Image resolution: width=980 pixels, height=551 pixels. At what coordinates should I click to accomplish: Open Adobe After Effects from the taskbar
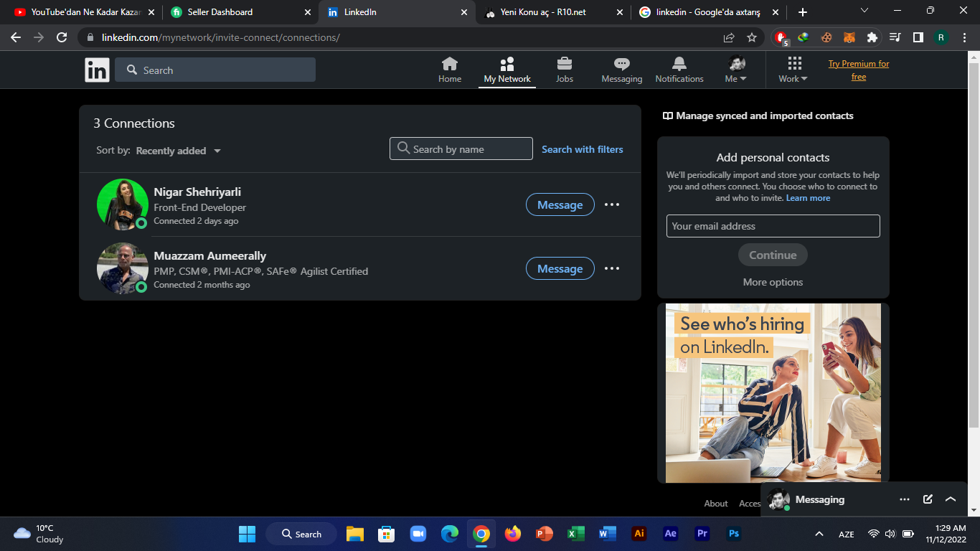(x=671, y=534)
